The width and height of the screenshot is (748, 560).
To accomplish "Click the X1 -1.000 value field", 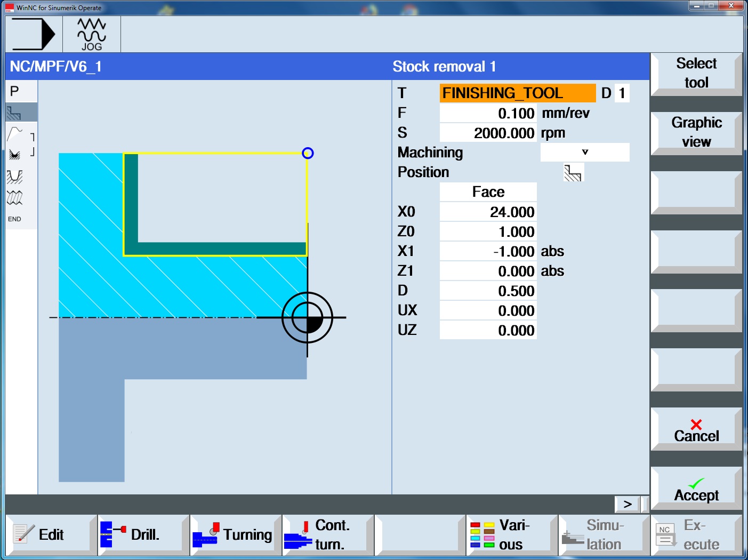I will [488, 251].
